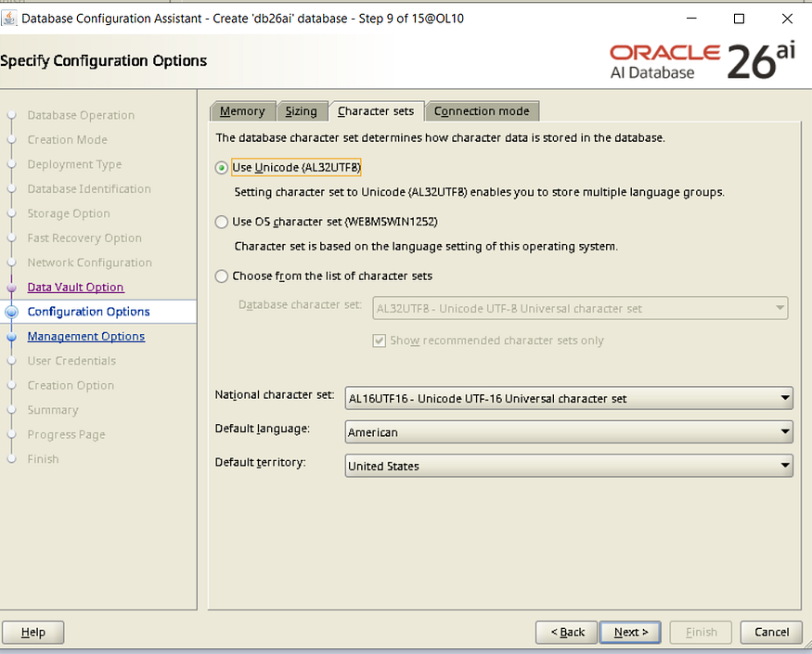The width and height of the screenshot is (812, 654).
Task: Click text 'Character set is based on the language'
Action: tap(426, 247)
